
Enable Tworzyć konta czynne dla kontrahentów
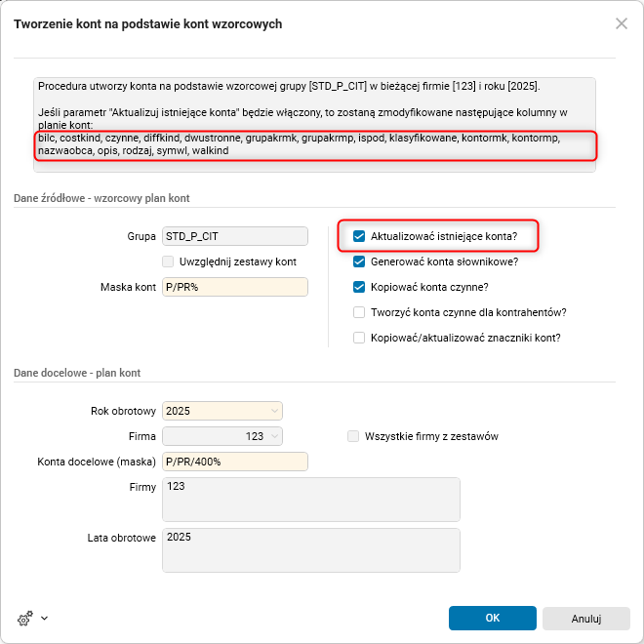pos(359,312)
